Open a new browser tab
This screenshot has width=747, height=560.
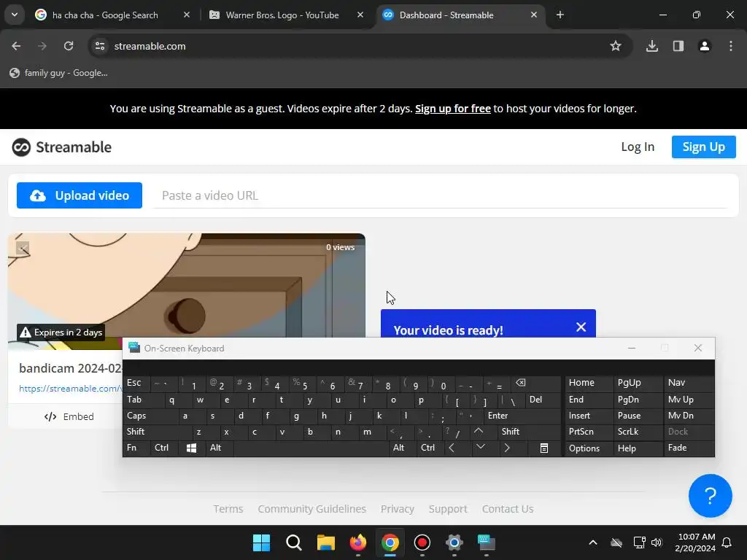(x=560, y=15)
